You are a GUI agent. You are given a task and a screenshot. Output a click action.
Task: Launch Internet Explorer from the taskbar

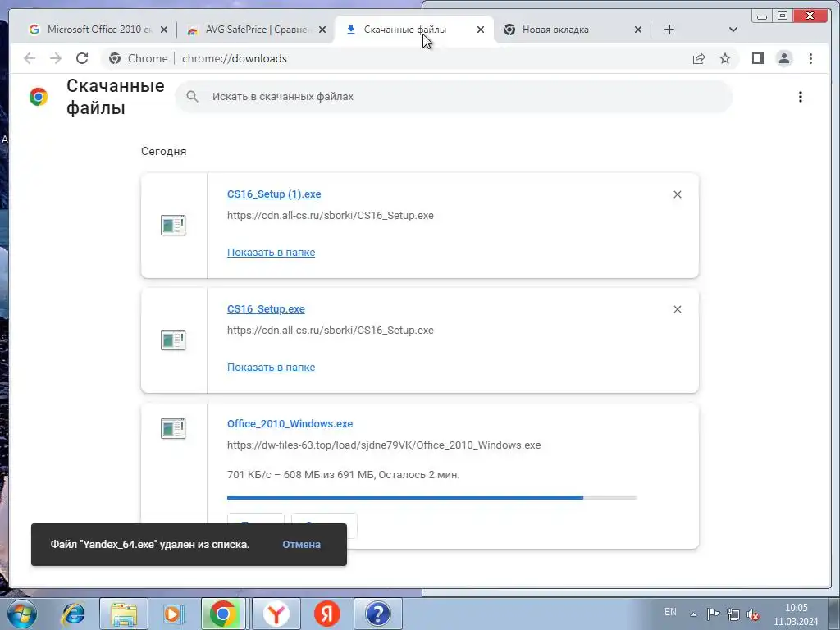(73, 614)
